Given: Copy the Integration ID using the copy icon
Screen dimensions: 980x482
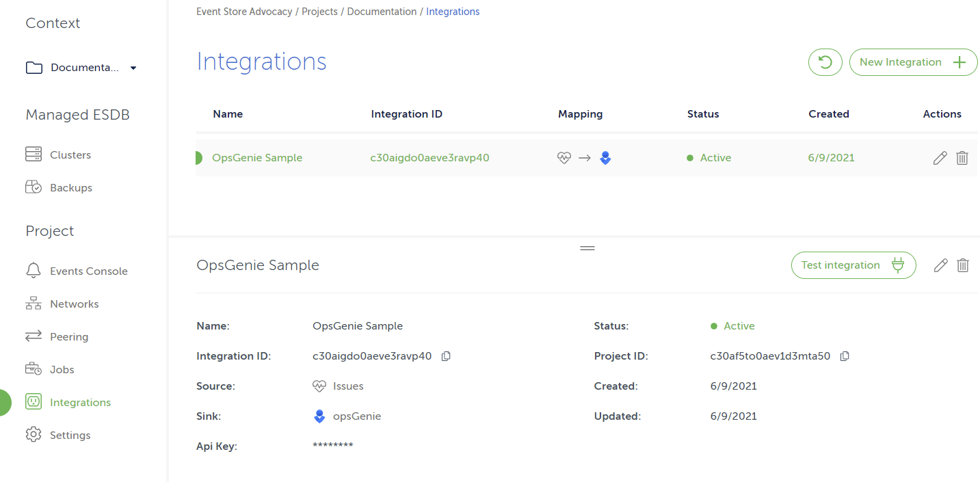Looking at the screenshot, I should pos(445,356).
